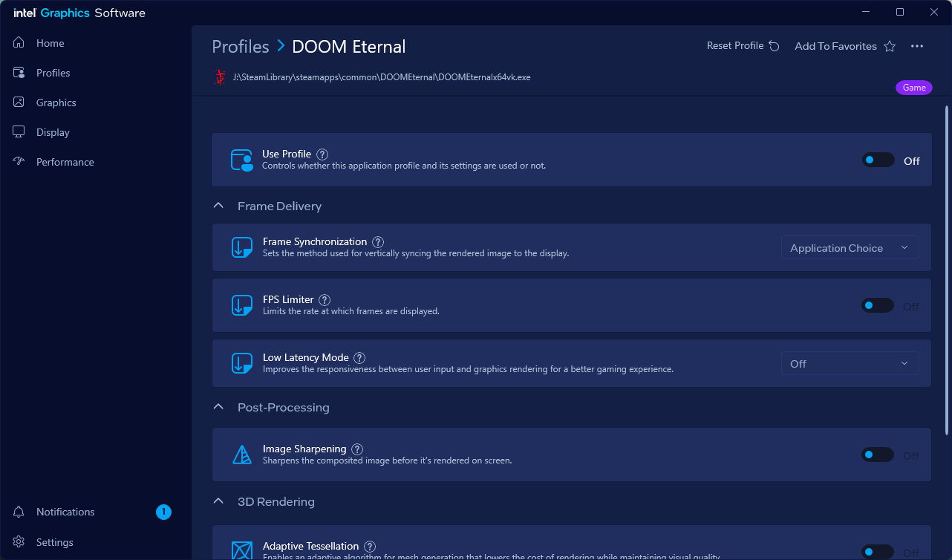The height and width of the screenshot is (560, 952).
Task: Click the Performance gauge icon
Action: point(19,162)
